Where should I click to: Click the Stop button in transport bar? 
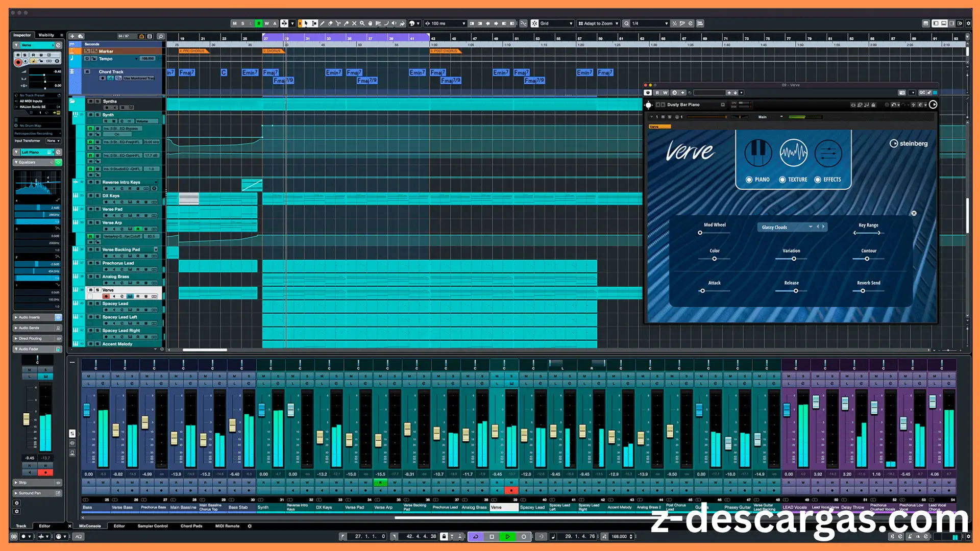click(x=492, y=536)
